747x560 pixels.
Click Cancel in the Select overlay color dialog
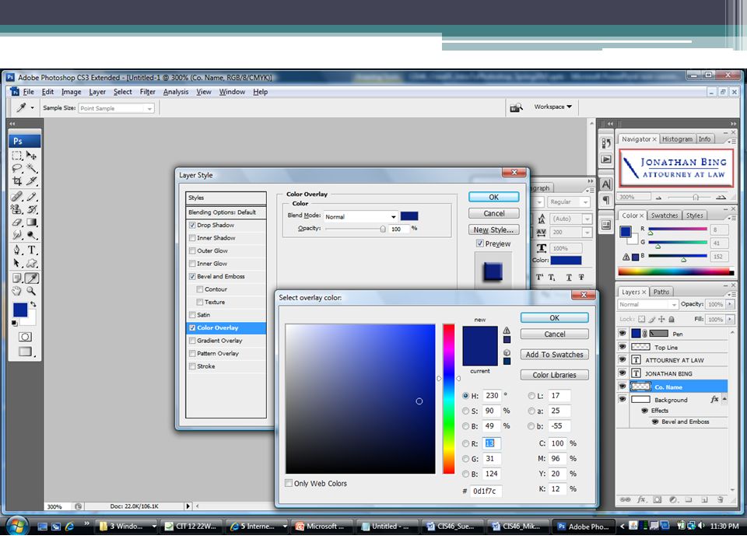pos(555,334)
